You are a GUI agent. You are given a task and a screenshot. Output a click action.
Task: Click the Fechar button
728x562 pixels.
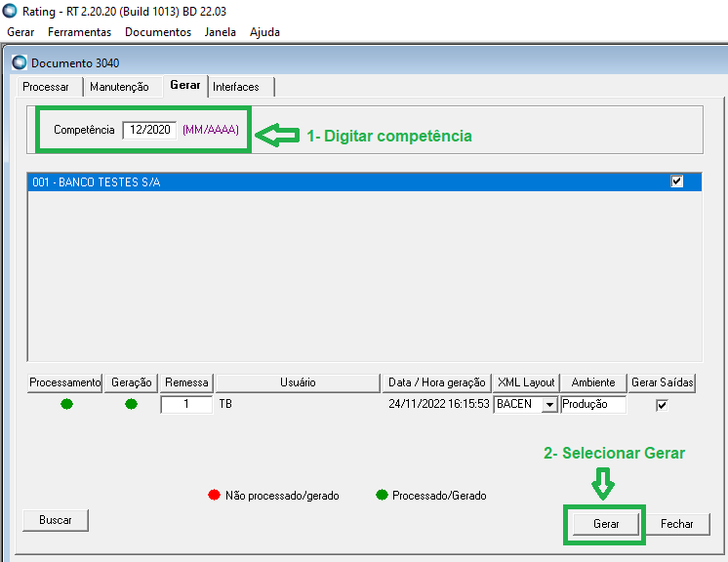(x=677, y=524)
